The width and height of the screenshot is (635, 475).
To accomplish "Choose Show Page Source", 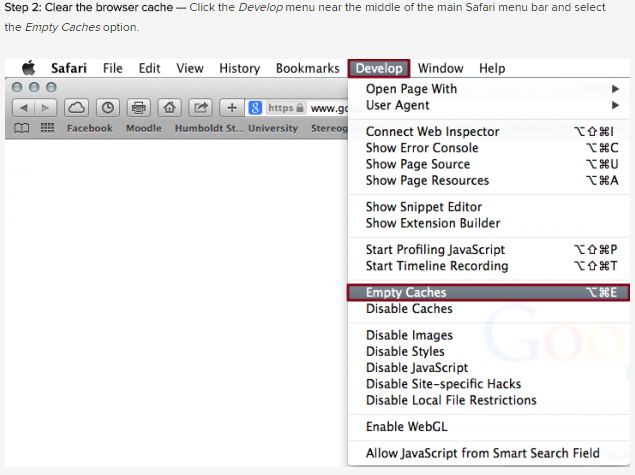I will click(489, 164).
